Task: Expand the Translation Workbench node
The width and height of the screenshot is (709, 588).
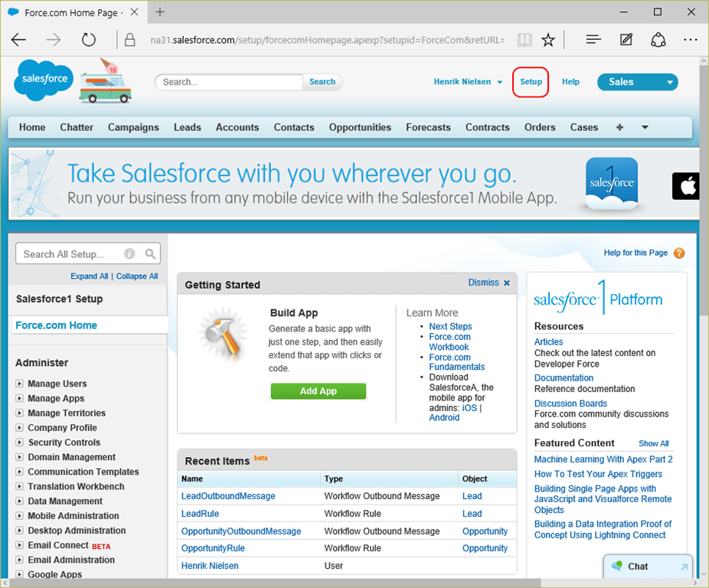Action: tap(19, 486)
